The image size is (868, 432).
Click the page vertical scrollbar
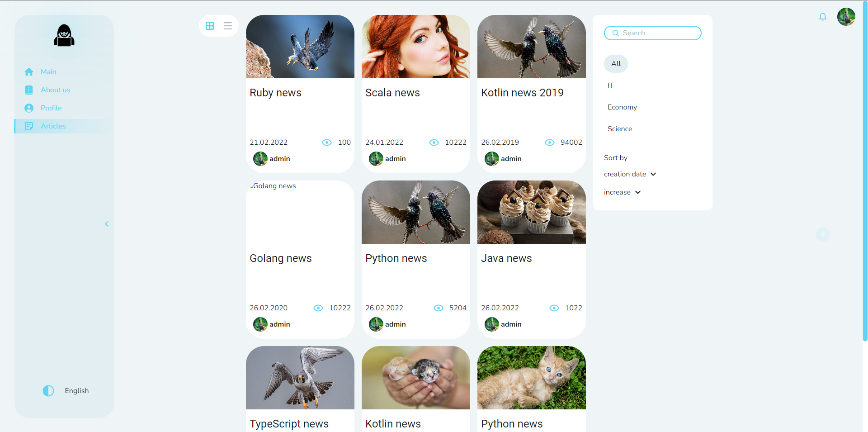pos(865,171)
